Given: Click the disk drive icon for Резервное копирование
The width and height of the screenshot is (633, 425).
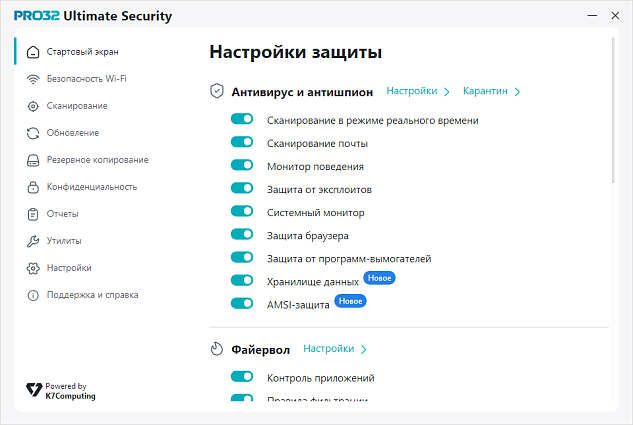Looking at the screenshot, I should point(33,160).
